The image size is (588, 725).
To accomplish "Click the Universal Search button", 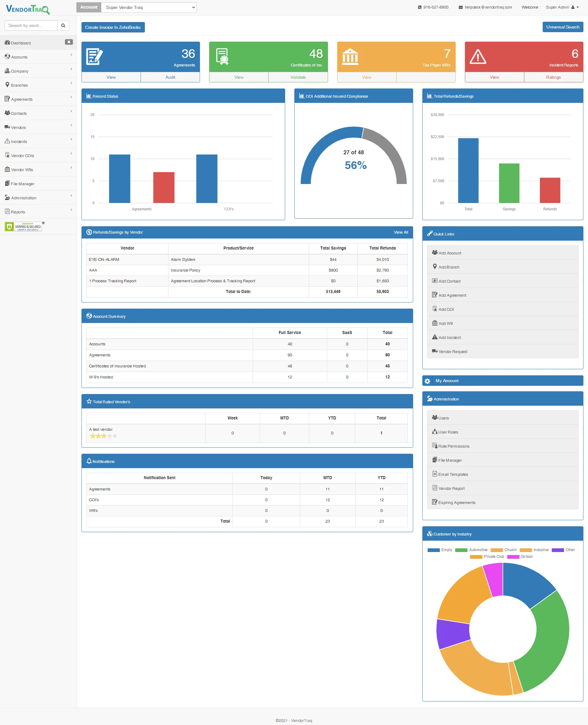I will pos(562,27).
